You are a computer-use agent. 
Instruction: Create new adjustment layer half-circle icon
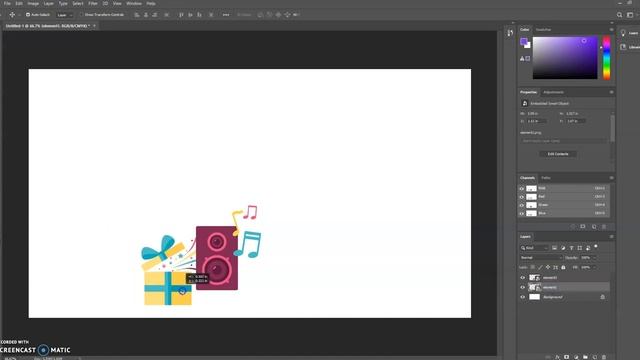point(576,357)
